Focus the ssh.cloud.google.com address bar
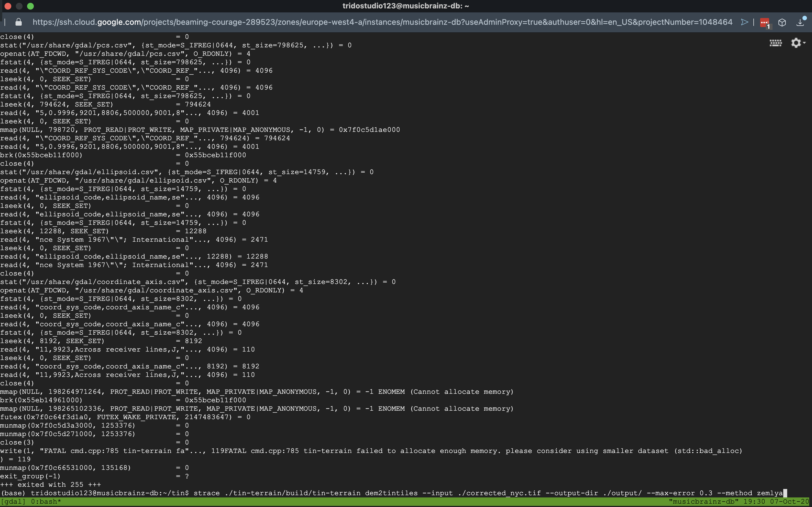The height and width of the screenshot is (507, 812). click(383, 22)
